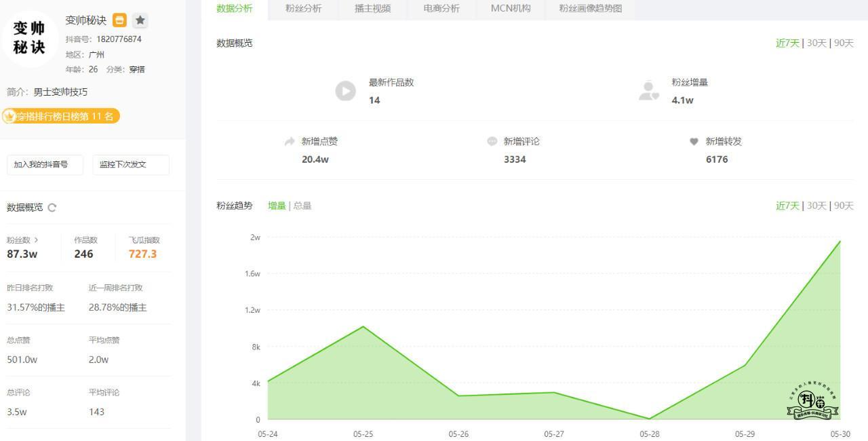Screen dimensions: 868x441
Task: Click the heart icon beside 新增转发
Action: [694, 142]
